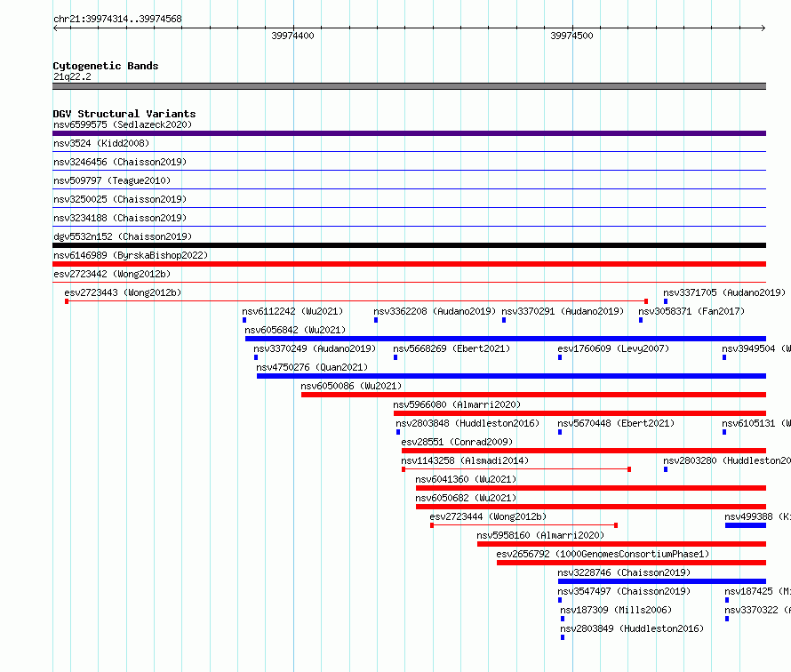Select nsv6050086 (Wu2021) label
This screenshot has height=672, width=791.
[351, 386]
